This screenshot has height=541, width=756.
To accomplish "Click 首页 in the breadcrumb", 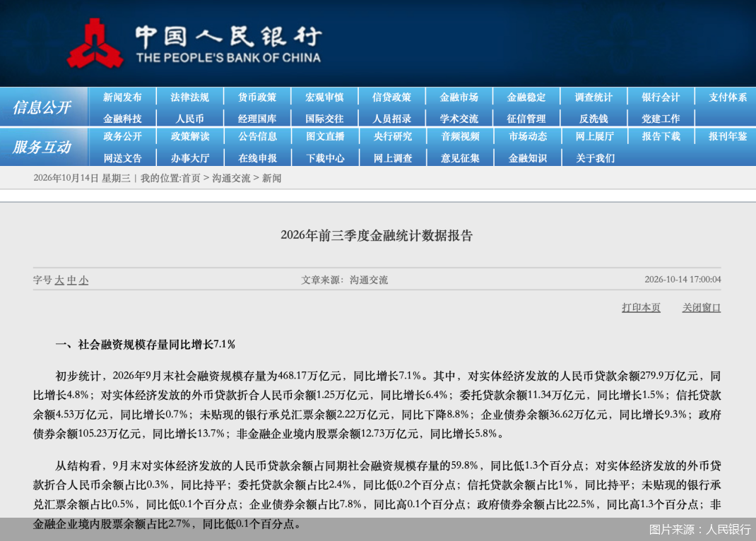I will click(x=191, y=178).
